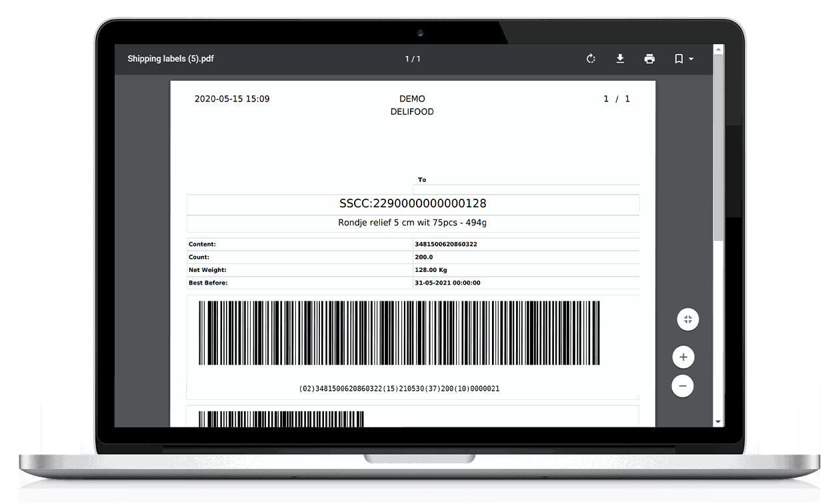Zoom out with the minus button
Image resolution: width=840 pixels, height=504 pixels.
(x=683, y=386)
